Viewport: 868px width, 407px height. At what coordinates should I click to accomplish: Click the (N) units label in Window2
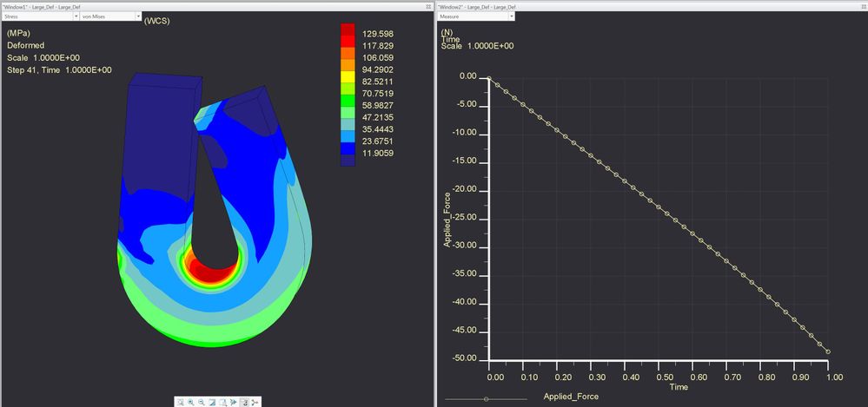(x=447, y=33)
